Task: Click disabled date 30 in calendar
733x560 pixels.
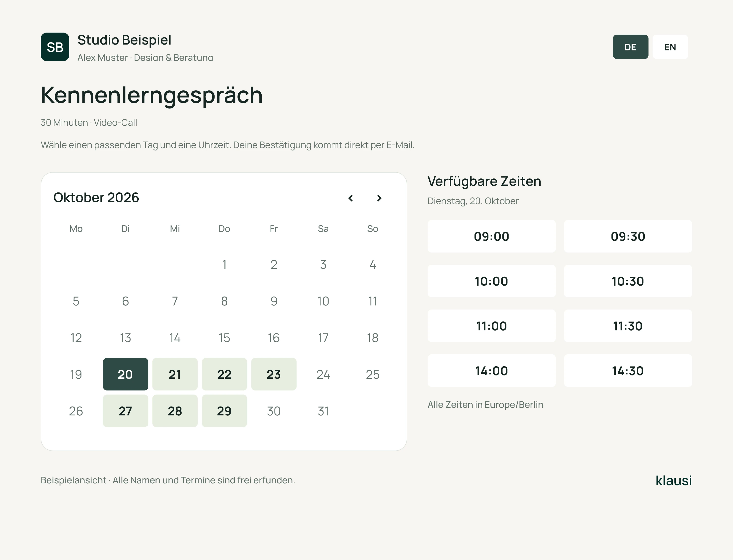Action: (274, 411)
